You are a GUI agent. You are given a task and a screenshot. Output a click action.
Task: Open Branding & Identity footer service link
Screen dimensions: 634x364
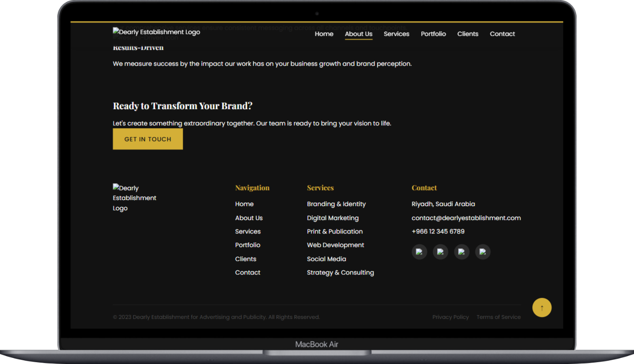[x=336, y=204]
